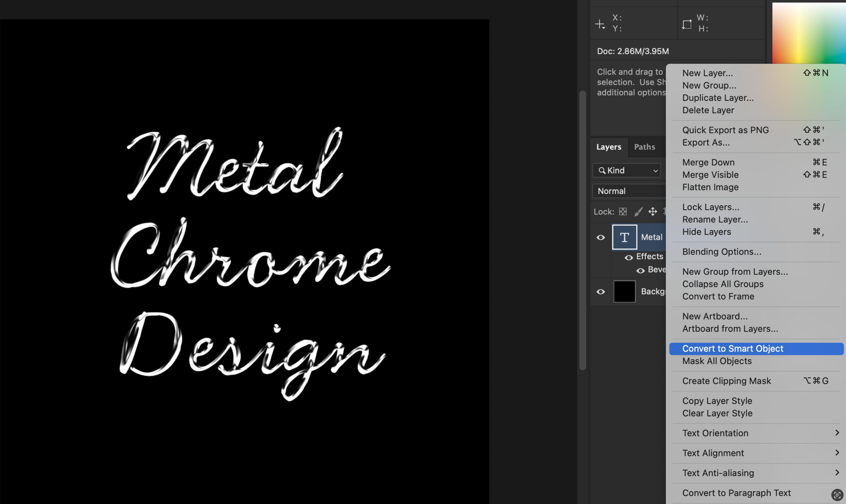The width and height of the screenshot is (846, 504).
Task: Click the width height dimensions icon
Action: tap(687, 24)
